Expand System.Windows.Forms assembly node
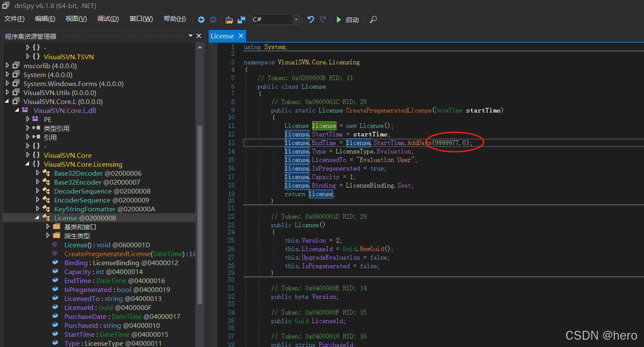The image size is (644, 347). click(7, 84)
